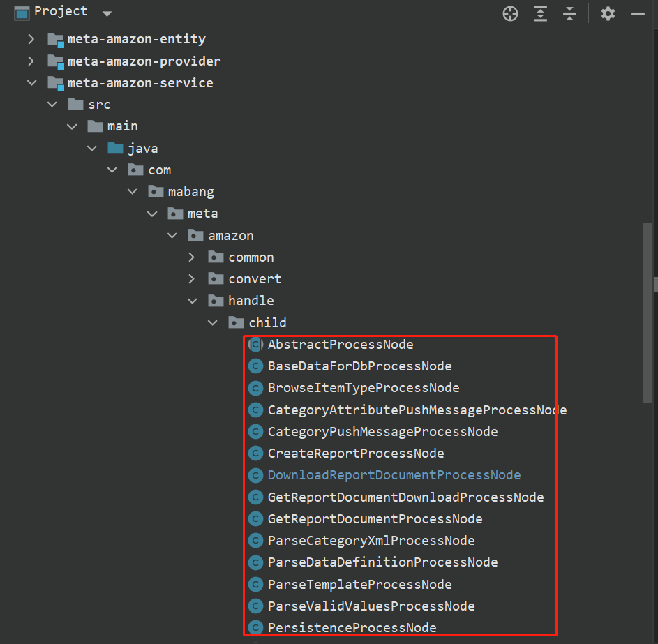This screenshot has height=644, width=658.
Task: Click the Collapse All toolbar icon
Action: coord(570,13)
